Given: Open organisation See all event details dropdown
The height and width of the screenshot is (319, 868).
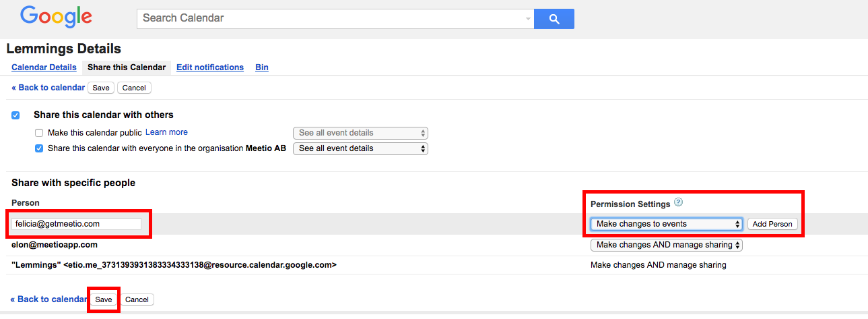Looking at the screenshot, I should point(360,148).
